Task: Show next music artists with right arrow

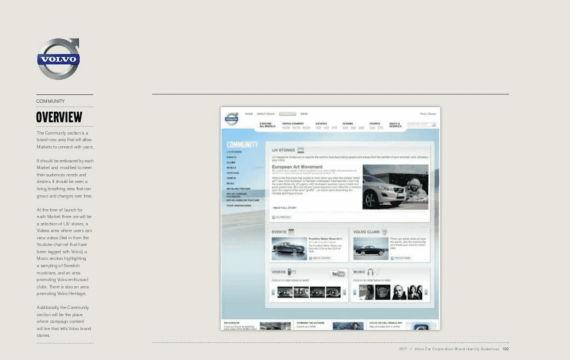Action: 426,292
